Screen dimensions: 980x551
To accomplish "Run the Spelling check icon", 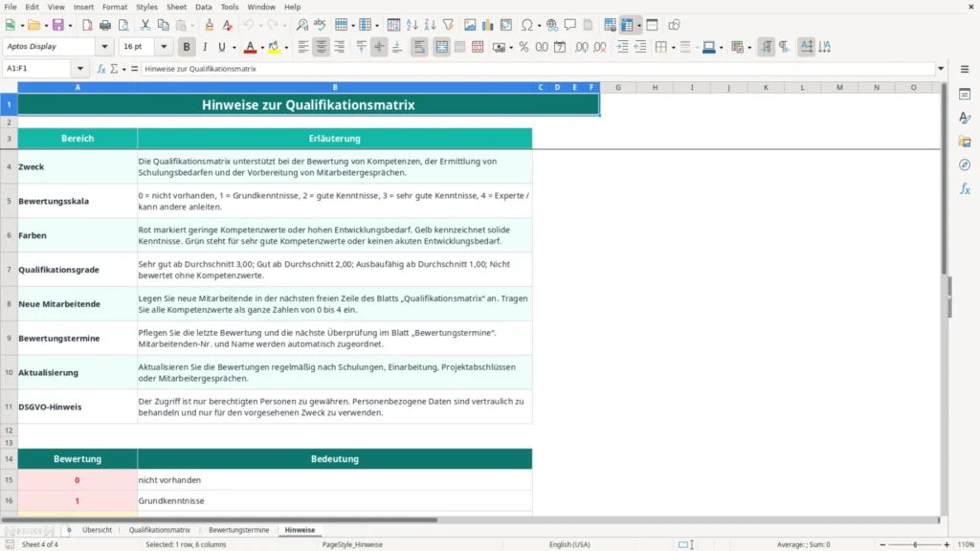I will click(320, 25).
